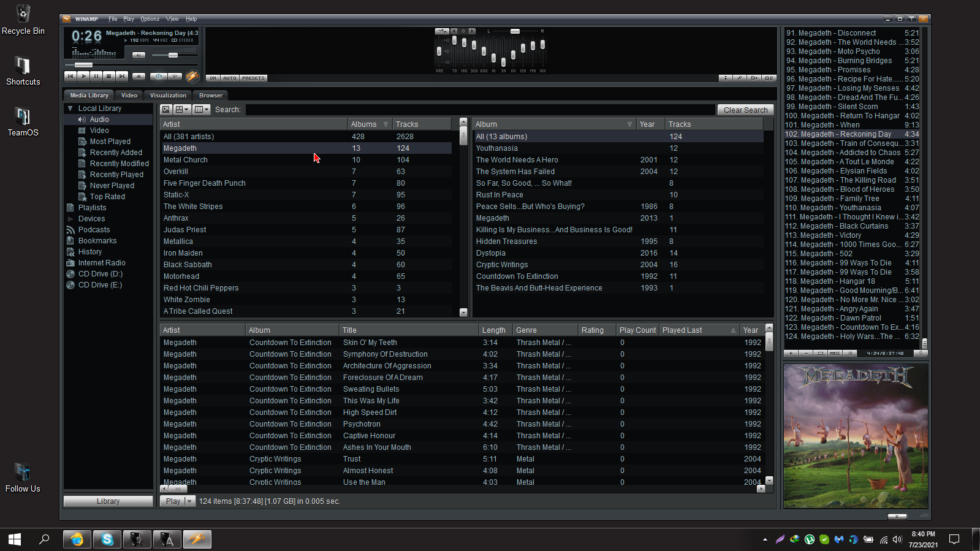Open the Bookmarks library item

[97, 241]
